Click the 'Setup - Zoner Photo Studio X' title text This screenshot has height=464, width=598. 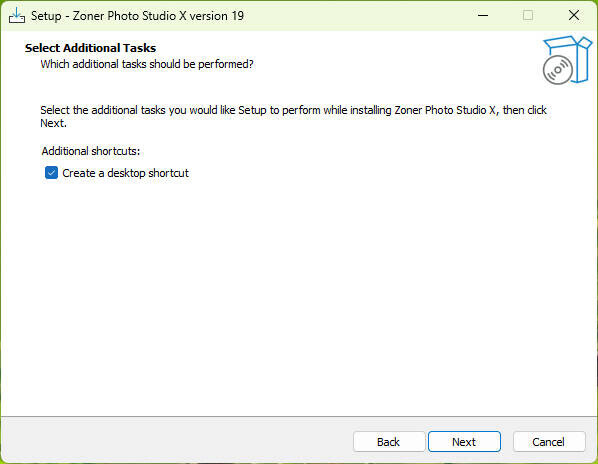109,16
